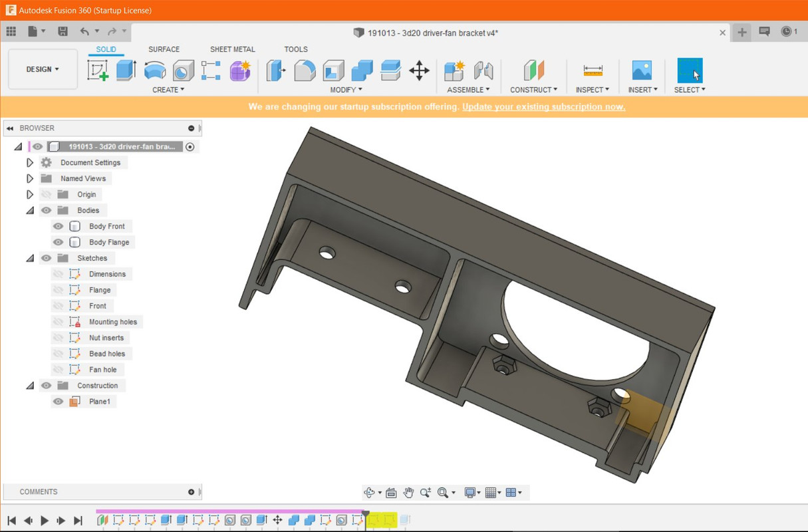
Task: Activate the Extrude tool
Action: tap(126, 70)
